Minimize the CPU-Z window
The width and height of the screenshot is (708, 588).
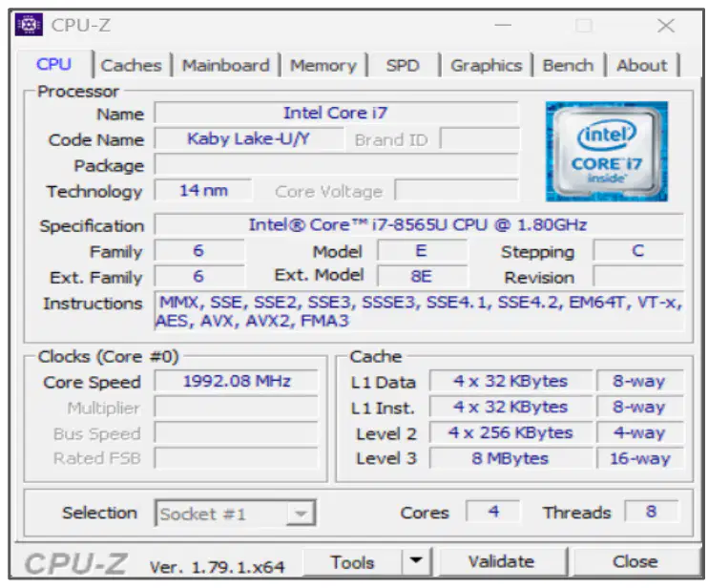point(503,25)
